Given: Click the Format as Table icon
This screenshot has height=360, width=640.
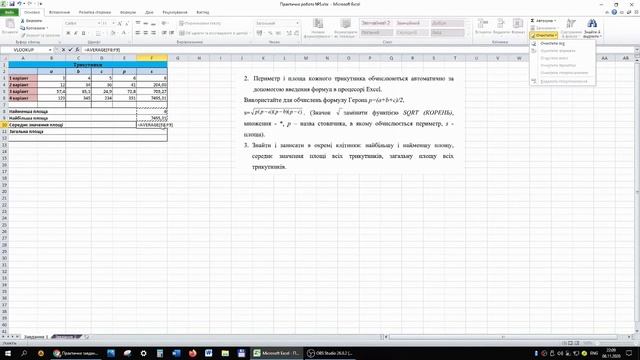Looking at the screenshot, I should pos(345,24).
